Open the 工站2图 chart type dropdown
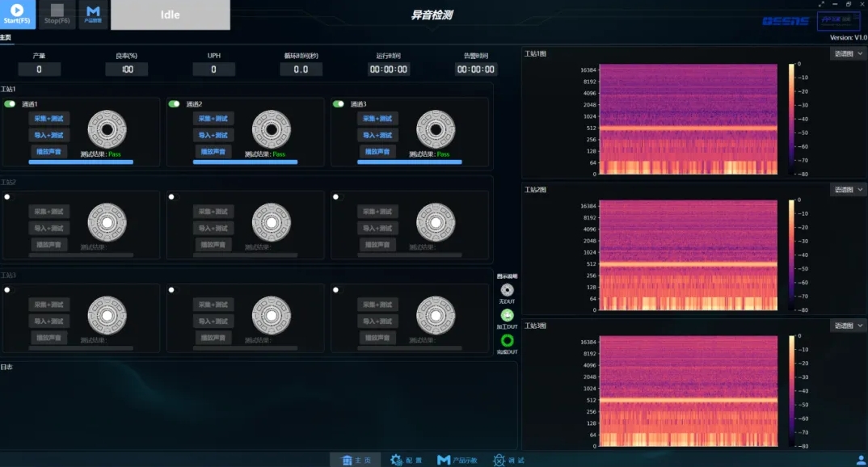 click(x=848, y=190)
